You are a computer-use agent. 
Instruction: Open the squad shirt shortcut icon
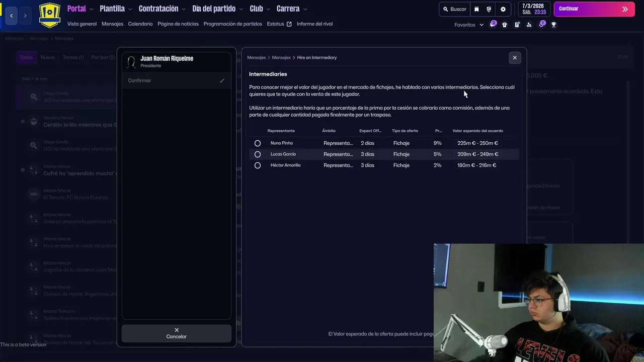[505, 25]
